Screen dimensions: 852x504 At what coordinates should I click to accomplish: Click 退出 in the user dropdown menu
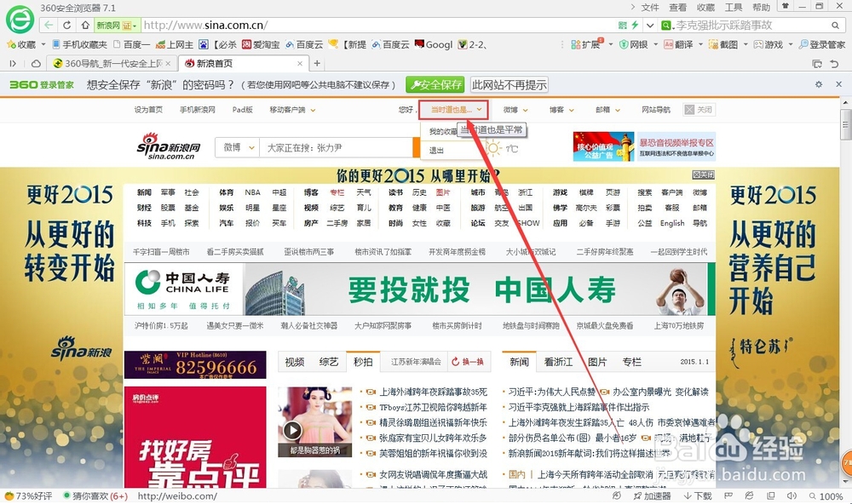pyautogui.click(x=436, y=151)
